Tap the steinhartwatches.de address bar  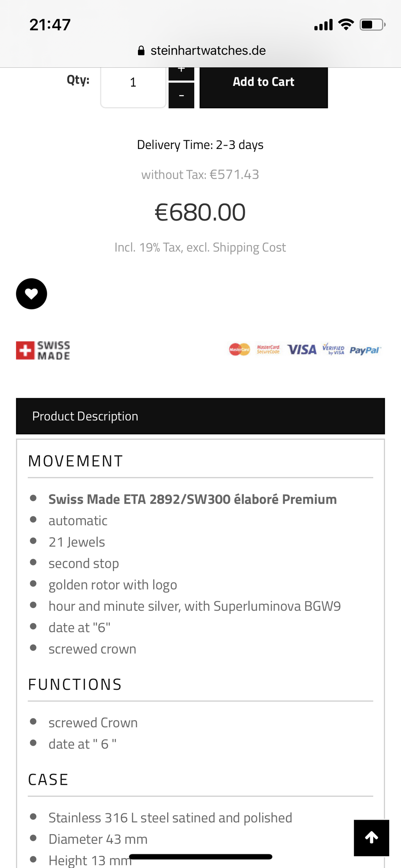[x=201, y=51]
